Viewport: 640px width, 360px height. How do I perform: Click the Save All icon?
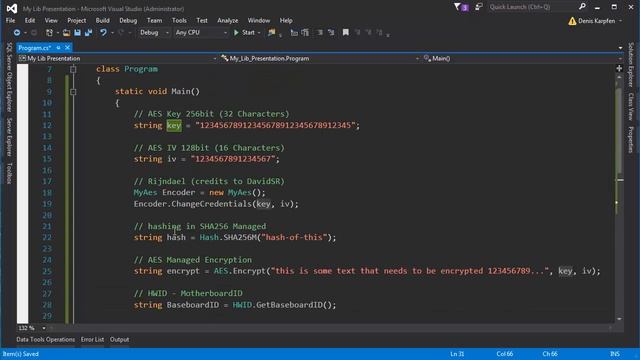88,32
